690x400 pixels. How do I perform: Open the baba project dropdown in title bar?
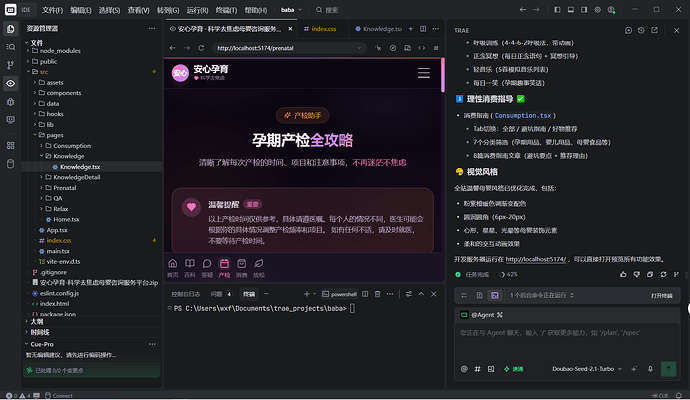pyautogui.click(x=291, y=10)
